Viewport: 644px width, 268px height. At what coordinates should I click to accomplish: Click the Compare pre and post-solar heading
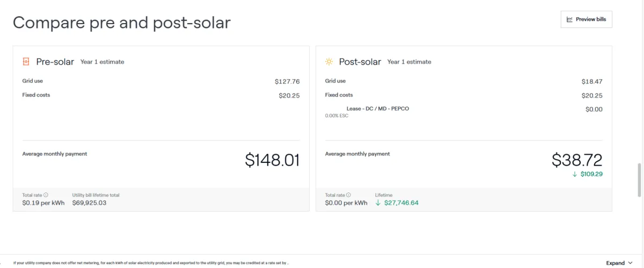tap(122, 23)
